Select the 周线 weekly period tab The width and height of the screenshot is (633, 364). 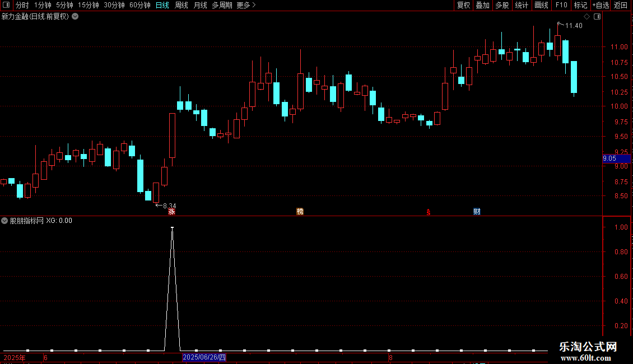coord(181,5)
